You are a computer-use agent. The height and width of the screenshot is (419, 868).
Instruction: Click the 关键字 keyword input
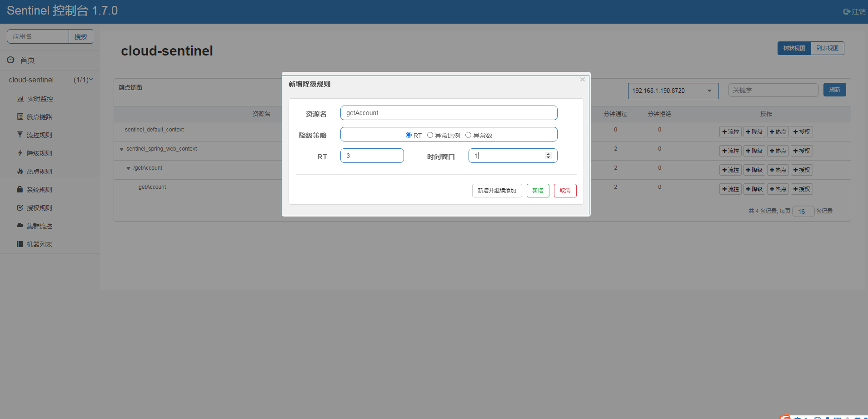[773, 90]
